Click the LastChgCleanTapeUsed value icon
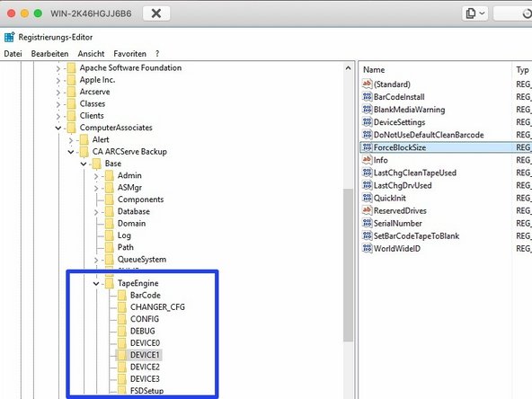This screenshot has width=532, height=399. click(x=368, y=173)
